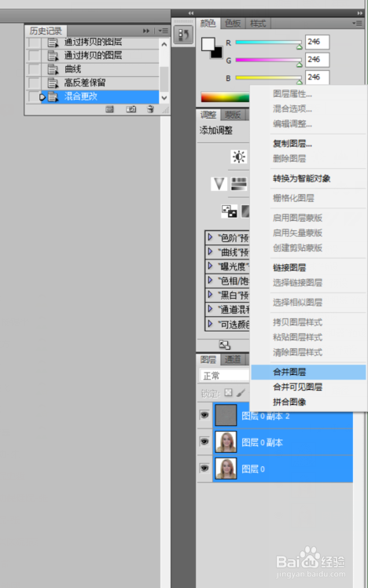Screen dimensions: 368x588
Task: Click the History scrollbar down arrow
Action: 164,97
